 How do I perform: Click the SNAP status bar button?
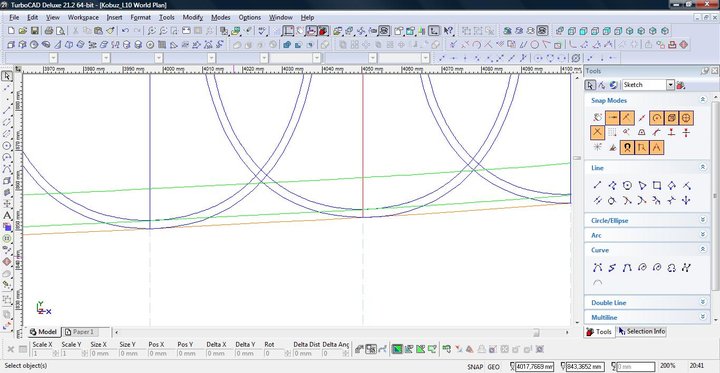(475, 367)
